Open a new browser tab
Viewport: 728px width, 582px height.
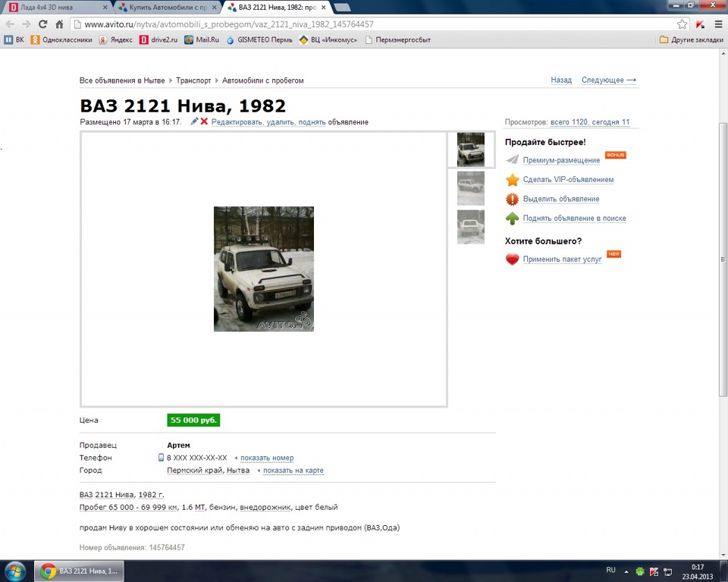tap(342, 8)
